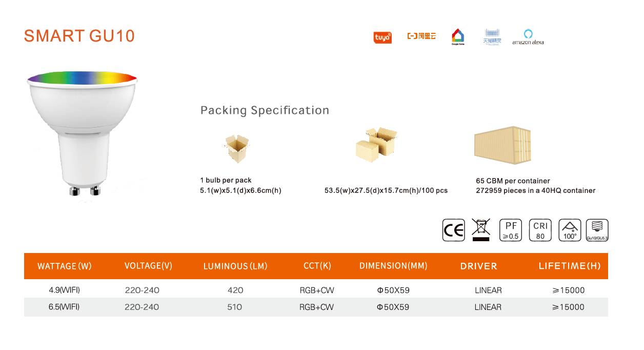This screenshot has height=350, width=644.
Task: Click the Gu10/GU5.3 base icon
Action: [597, 230]
